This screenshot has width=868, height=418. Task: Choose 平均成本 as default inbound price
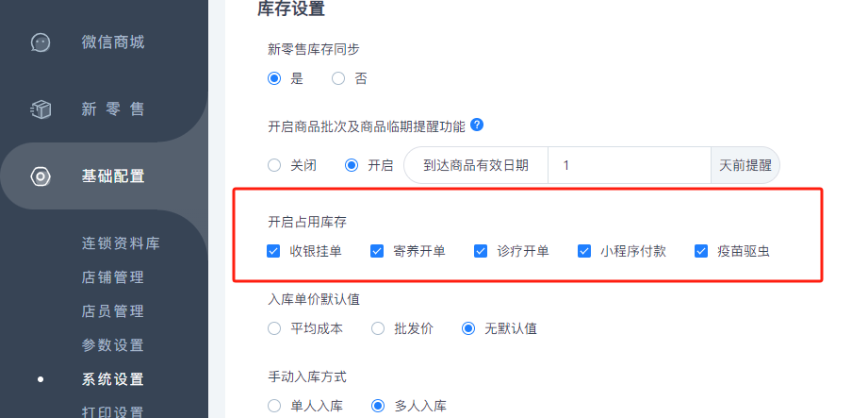(x=274, y=328)
